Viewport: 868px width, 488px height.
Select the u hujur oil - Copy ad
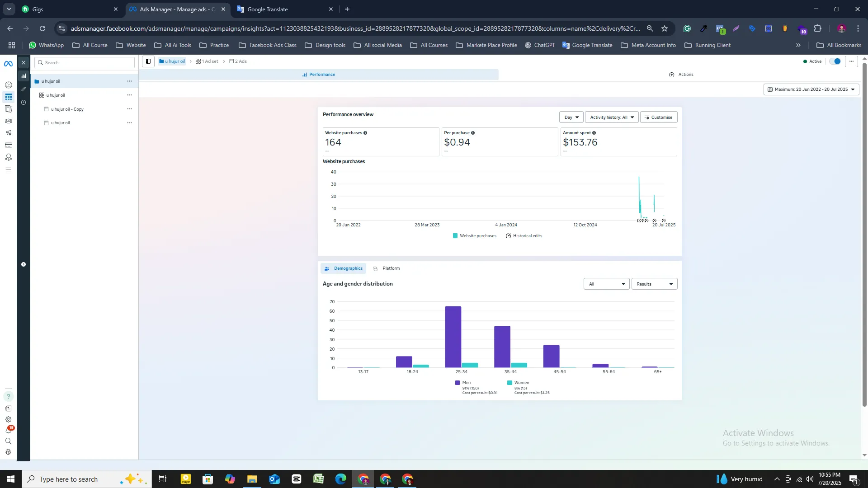[x=67, y=109]
